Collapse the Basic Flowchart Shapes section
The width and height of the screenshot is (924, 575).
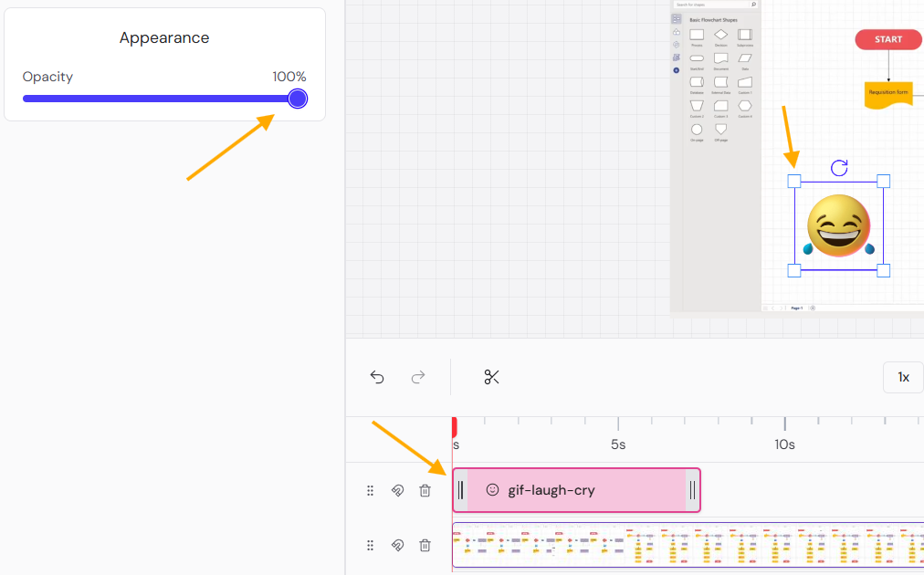pyautogui.click(x=717, y=19)
